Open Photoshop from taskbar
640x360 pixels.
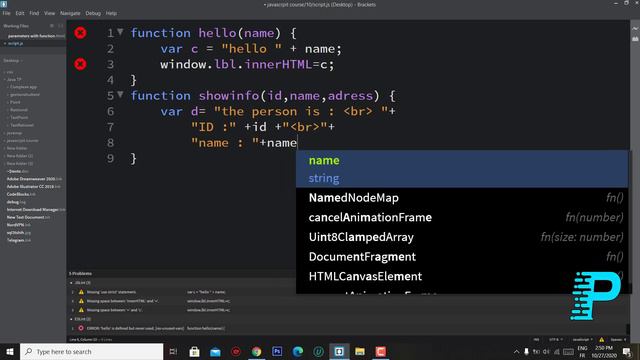[277, 351]
